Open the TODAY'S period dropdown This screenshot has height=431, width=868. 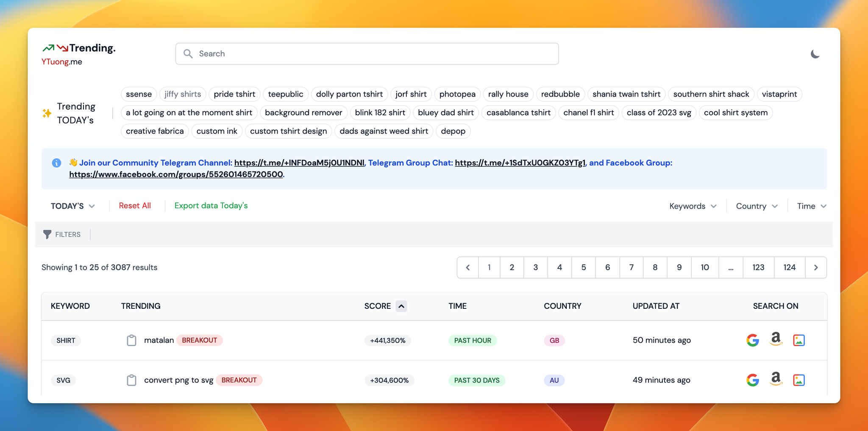tap(72, 206)
